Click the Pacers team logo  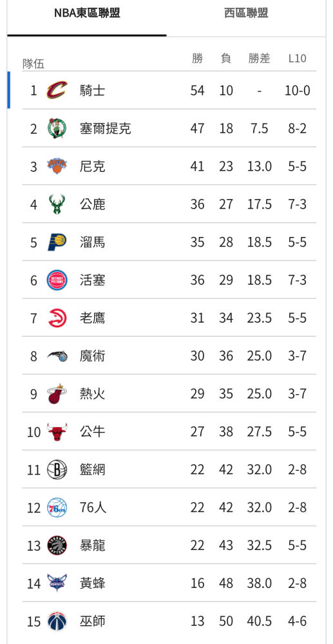[57, 242]
